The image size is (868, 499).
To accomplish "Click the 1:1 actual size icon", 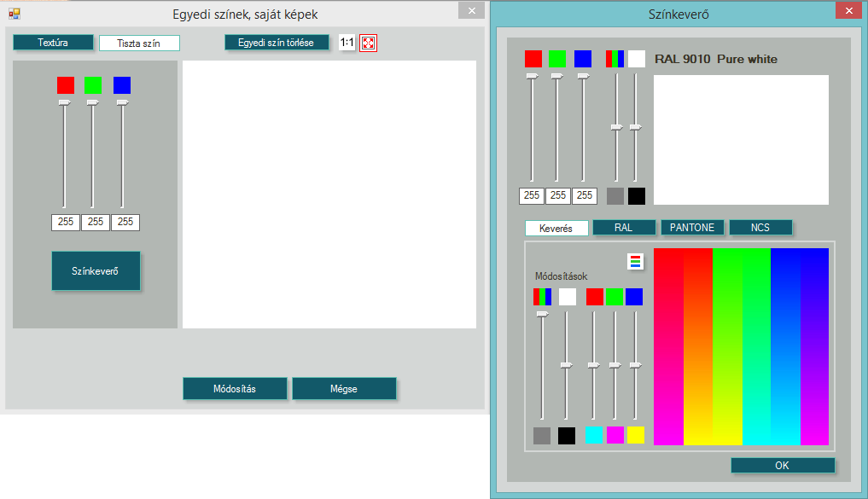I will coord(347,43).
